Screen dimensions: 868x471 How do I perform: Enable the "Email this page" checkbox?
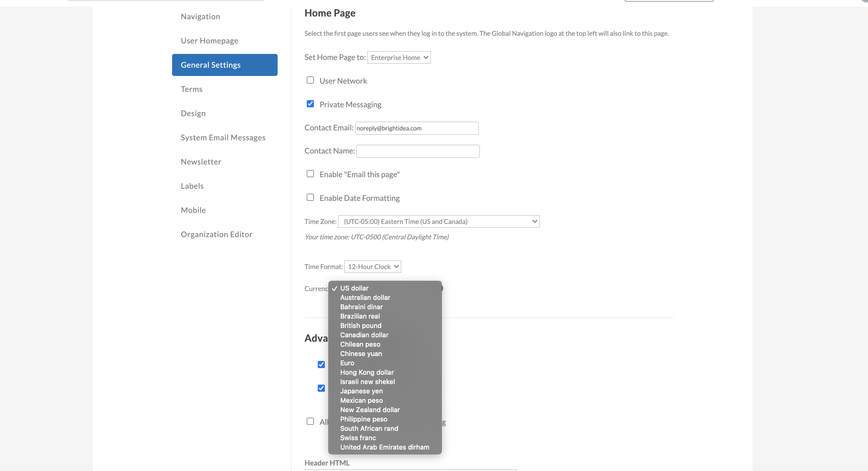[x=310, y=174]
